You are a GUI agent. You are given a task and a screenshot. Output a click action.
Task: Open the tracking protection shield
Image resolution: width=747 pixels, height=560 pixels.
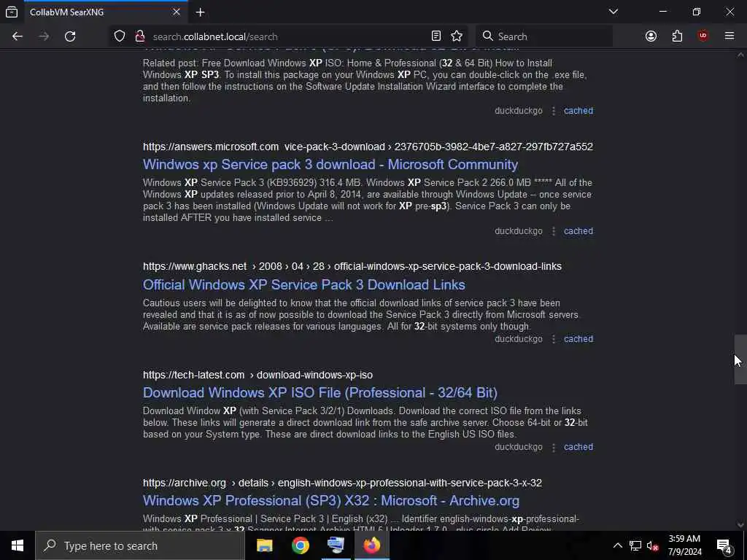[120, 36]
